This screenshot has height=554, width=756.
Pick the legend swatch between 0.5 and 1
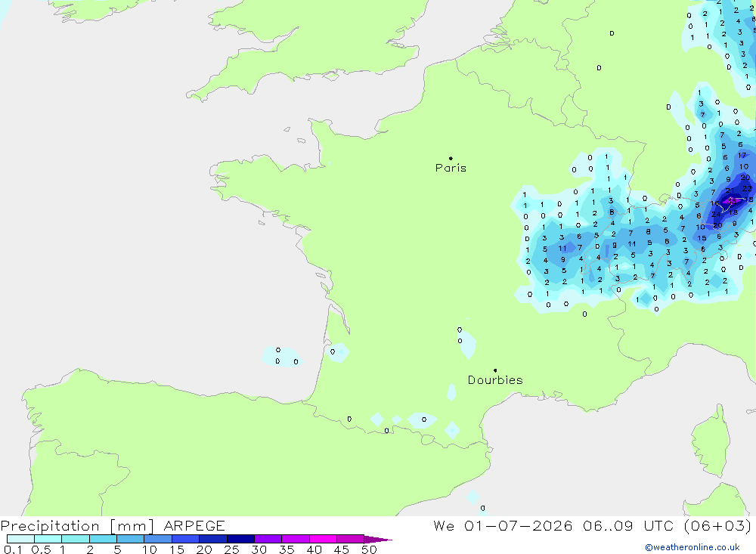coord(48,539)
